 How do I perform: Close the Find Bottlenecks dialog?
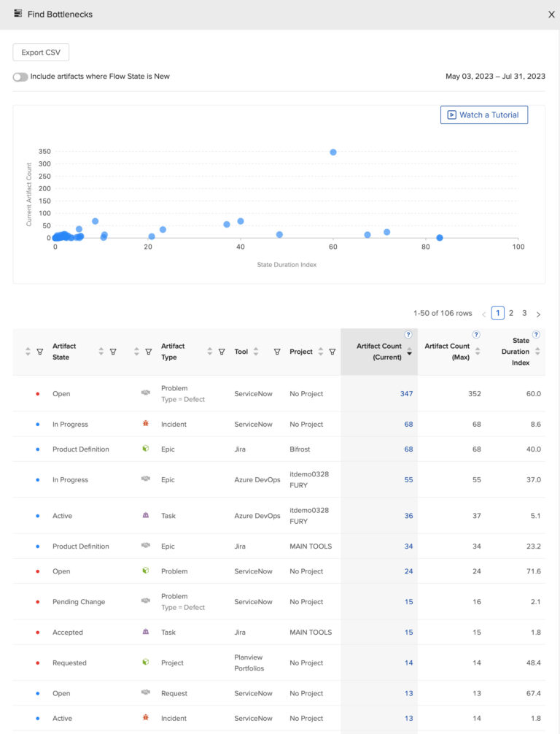point(551,14)
